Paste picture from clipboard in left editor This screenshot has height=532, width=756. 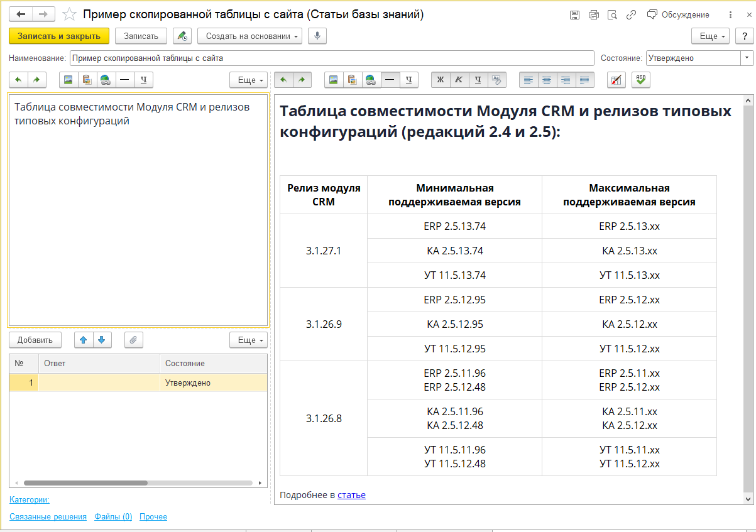coord(87,80)
